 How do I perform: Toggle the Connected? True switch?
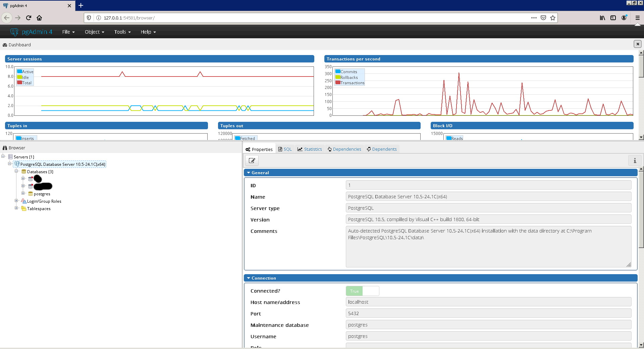pyautogui.click(x=362, y=291)
